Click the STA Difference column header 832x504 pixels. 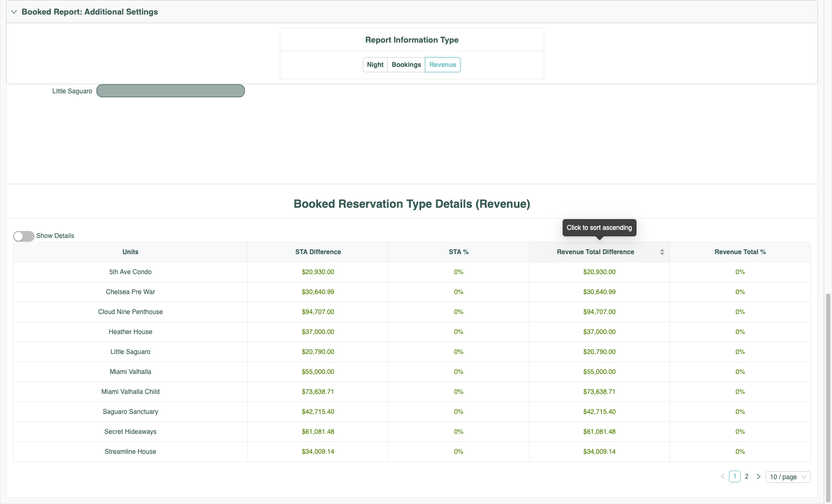pyautogui.click(x=318, y=252)
